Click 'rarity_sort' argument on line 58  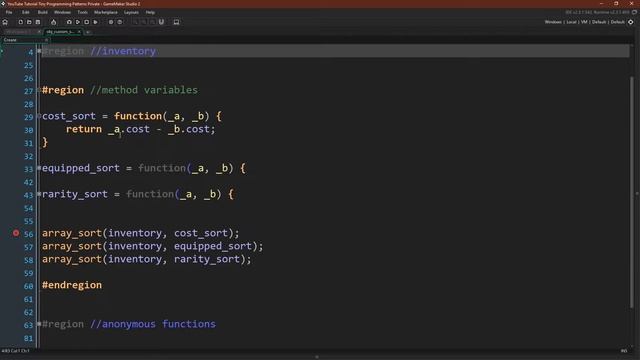pyautogui.click(x=207, y=259)
